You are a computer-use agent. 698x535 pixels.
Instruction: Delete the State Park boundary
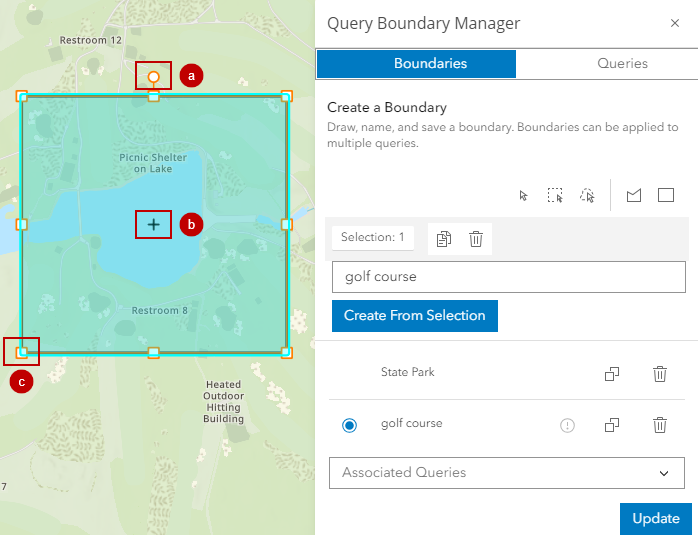click(660, 374)
